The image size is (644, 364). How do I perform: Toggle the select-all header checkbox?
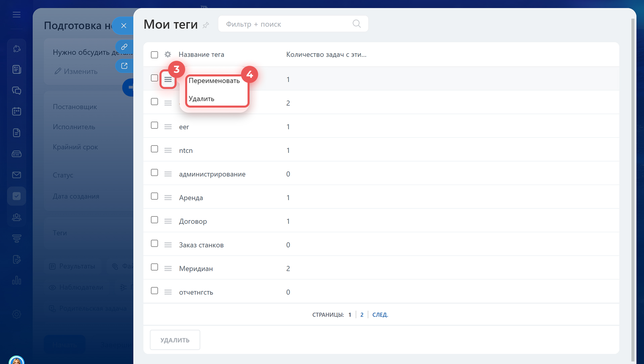(x=154, y=55)
